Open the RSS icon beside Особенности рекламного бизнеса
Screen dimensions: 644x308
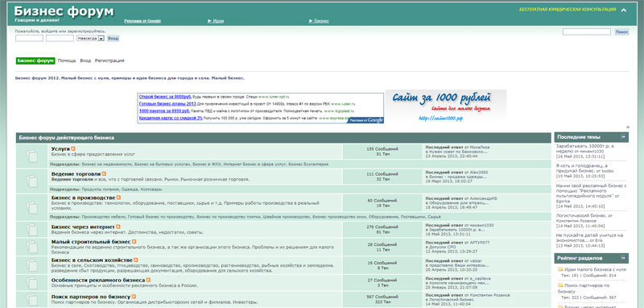(149, 280)
